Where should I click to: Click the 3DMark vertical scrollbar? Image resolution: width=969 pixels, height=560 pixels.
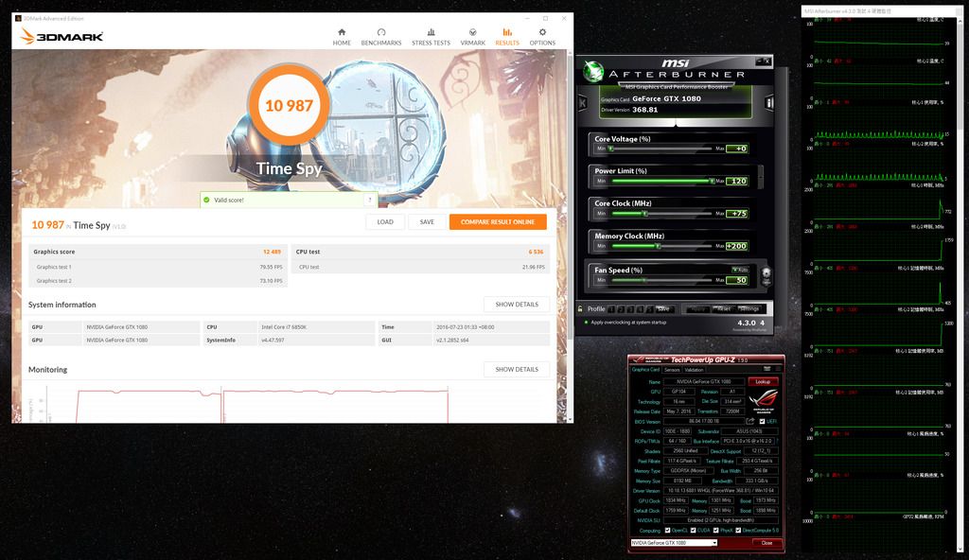[x=570, y=235]
